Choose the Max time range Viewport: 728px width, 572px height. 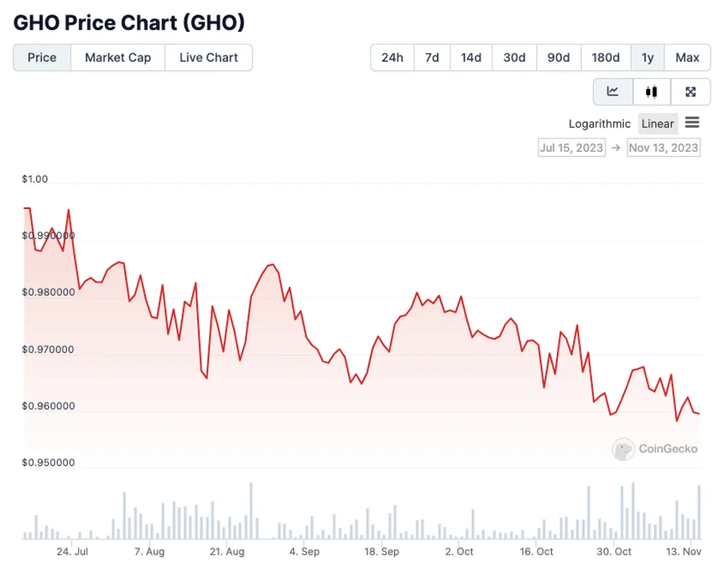click(688, 58)
